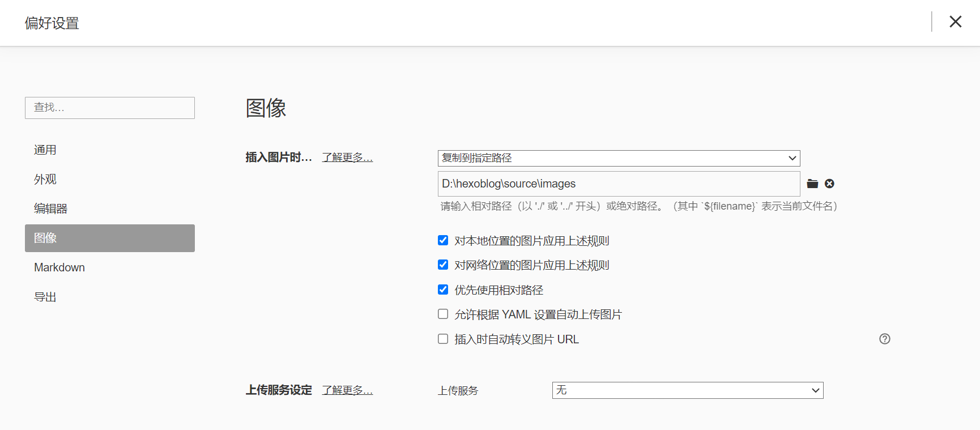Disable prefer relative path option
980x430 pixels.
tap(443, 289)
